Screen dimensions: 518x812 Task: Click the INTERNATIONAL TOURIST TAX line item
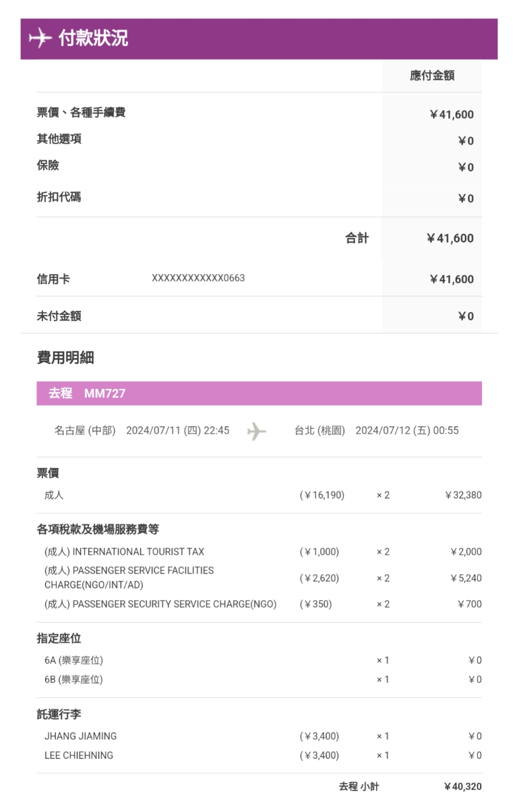coord(124,552)
